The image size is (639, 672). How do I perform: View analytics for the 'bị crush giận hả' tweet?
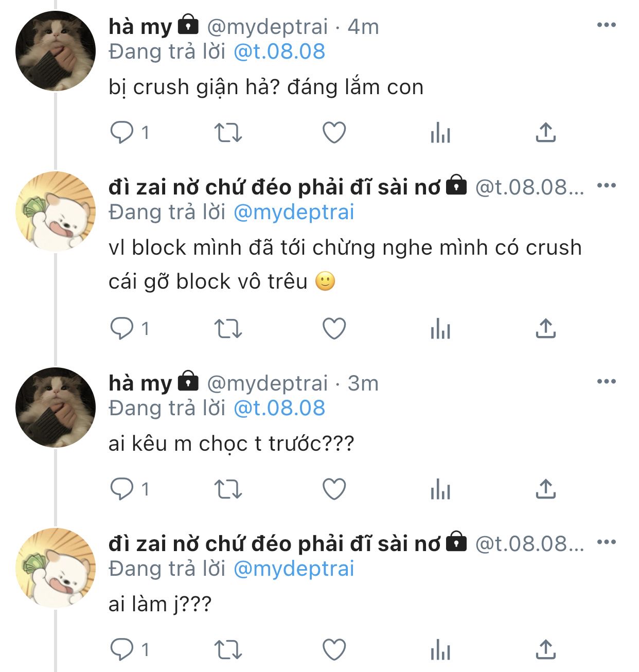point(440,133)
